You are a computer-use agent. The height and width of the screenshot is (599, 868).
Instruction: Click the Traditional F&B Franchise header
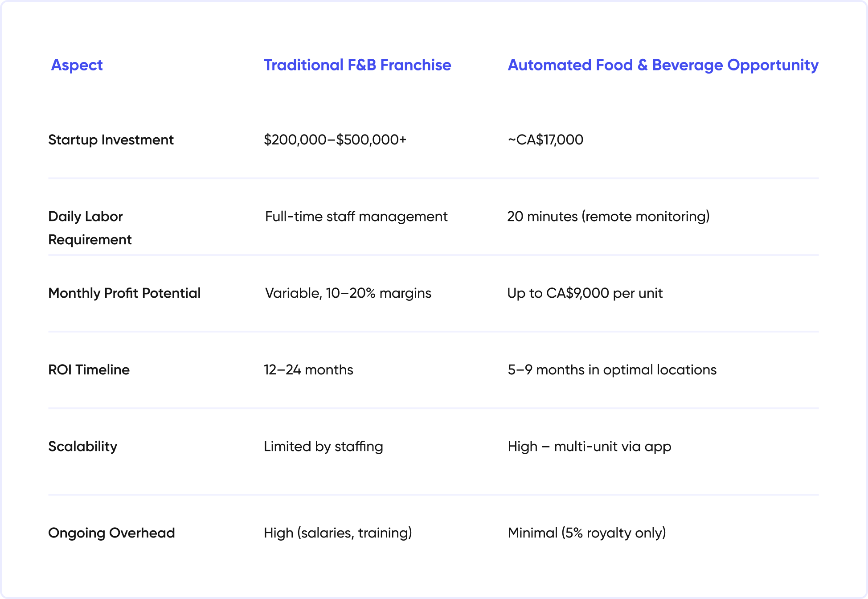pos(357,65)
